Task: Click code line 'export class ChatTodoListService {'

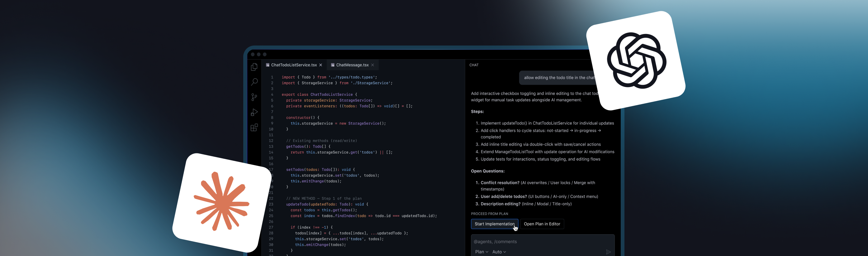Action: [x=319, y=94]
